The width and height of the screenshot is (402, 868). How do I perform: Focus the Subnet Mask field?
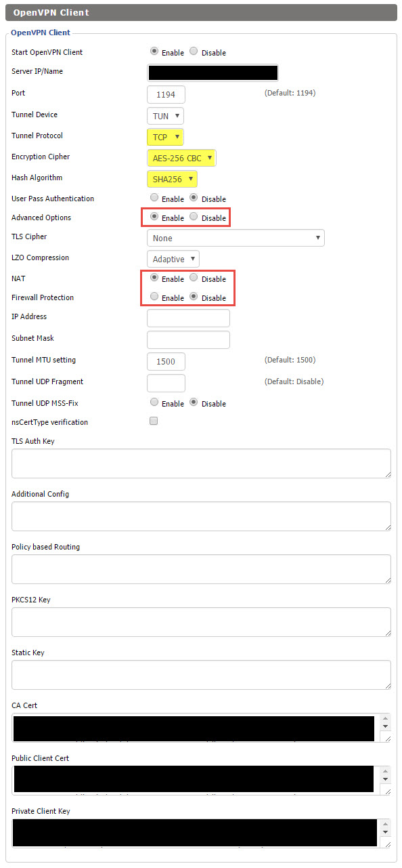point(188,339)
